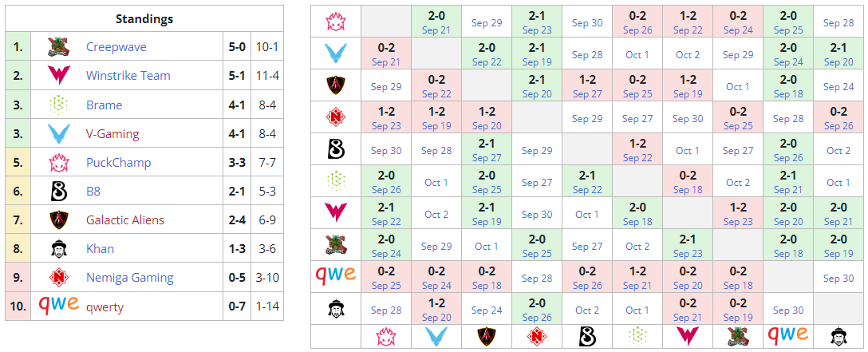Click V-Gaming logo in crosstable bottom row
The image size is (868, 352).
pos(436,336)
